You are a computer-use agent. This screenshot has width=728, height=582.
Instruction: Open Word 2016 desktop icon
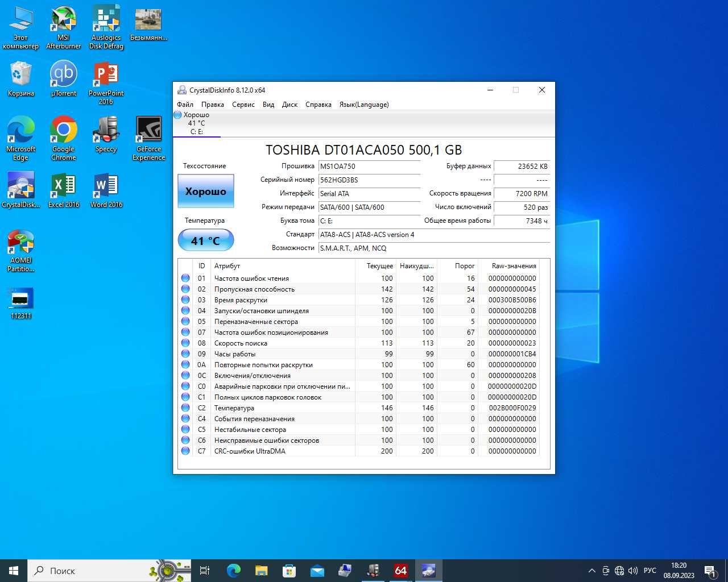[106, 190]
